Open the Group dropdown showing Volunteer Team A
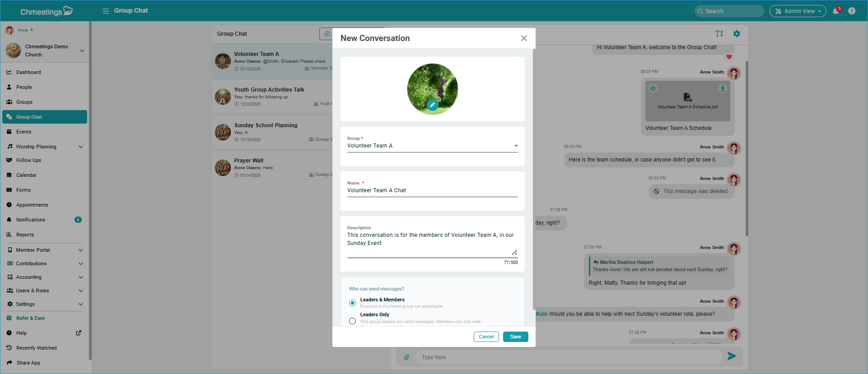Image resolution: width=868 pixels, height=374 pixels. [x=432, y=146]
